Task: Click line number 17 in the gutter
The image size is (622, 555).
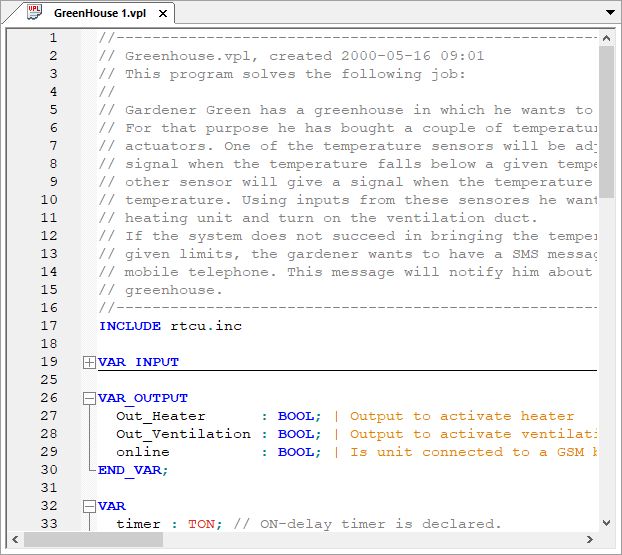Action: point(49,326)
